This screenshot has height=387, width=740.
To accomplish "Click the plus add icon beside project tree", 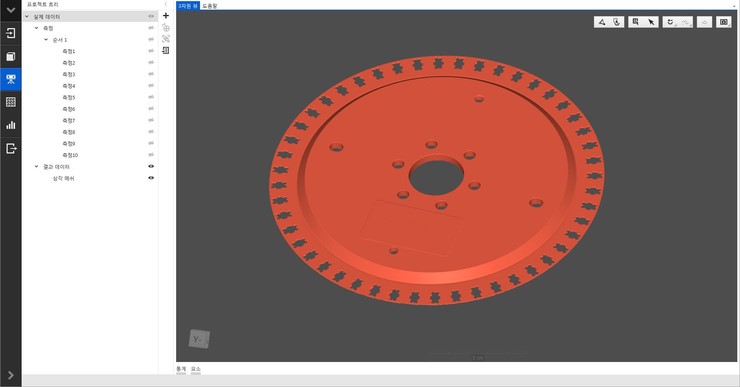I will click(166, 16).
